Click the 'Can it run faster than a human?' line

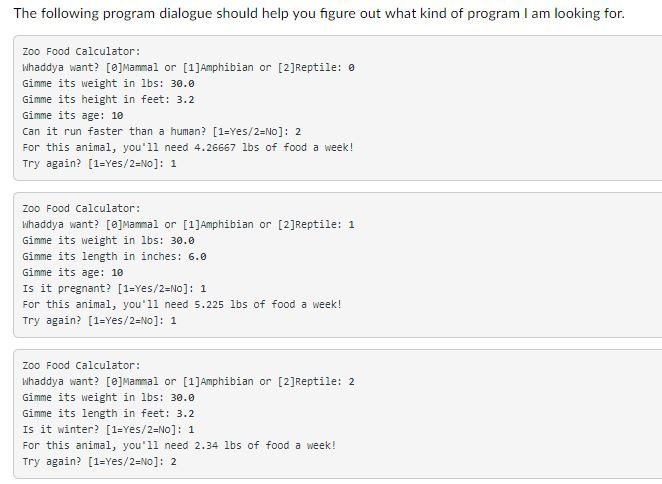click(x=162, y=132)
